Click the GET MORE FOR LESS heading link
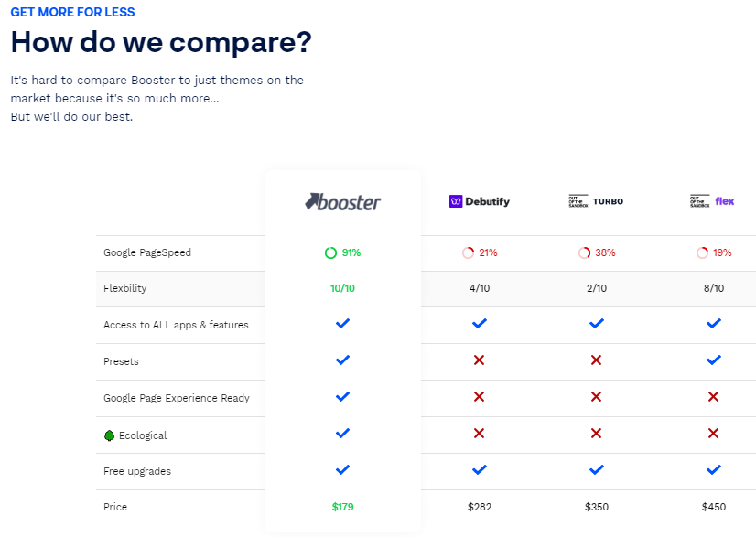This screenshot has width=756, height=537. [x=72, y=12]
